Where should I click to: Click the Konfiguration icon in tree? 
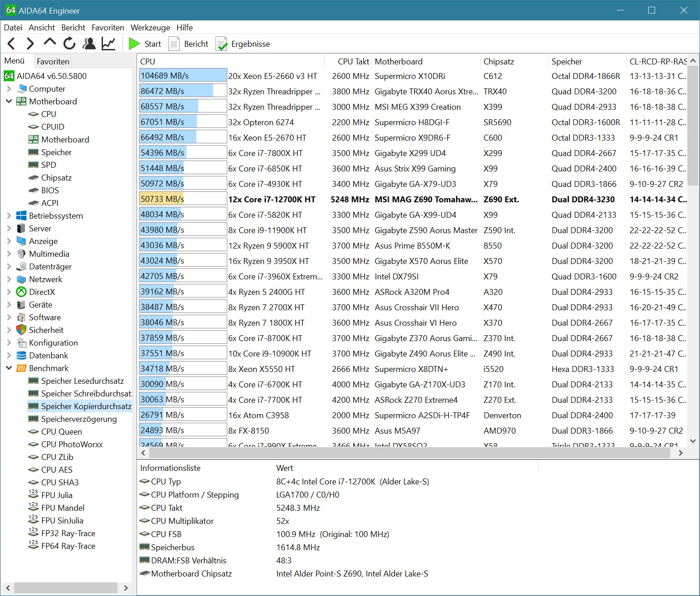[21, 342]
